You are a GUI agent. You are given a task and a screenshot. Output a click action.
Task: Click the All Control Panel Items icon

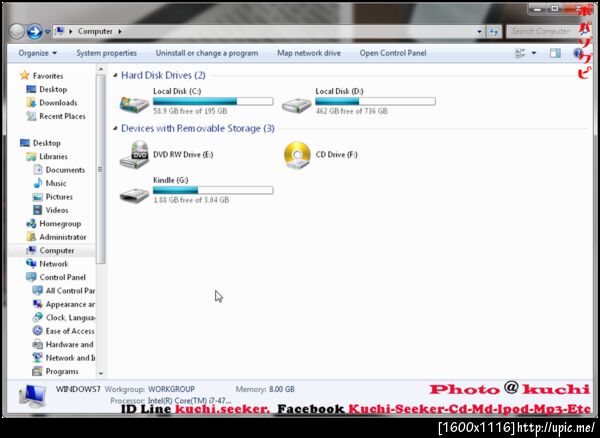pos(38,291)
